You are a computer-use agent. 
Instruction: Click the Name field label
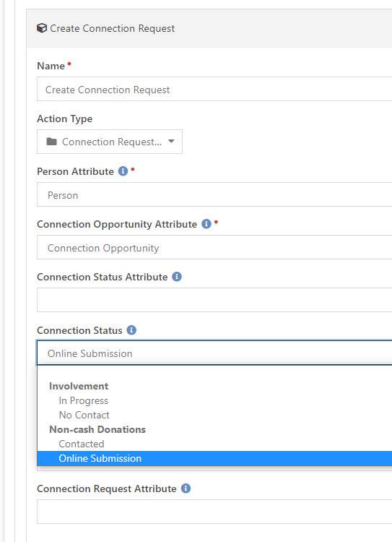click(x=51, y=66)
